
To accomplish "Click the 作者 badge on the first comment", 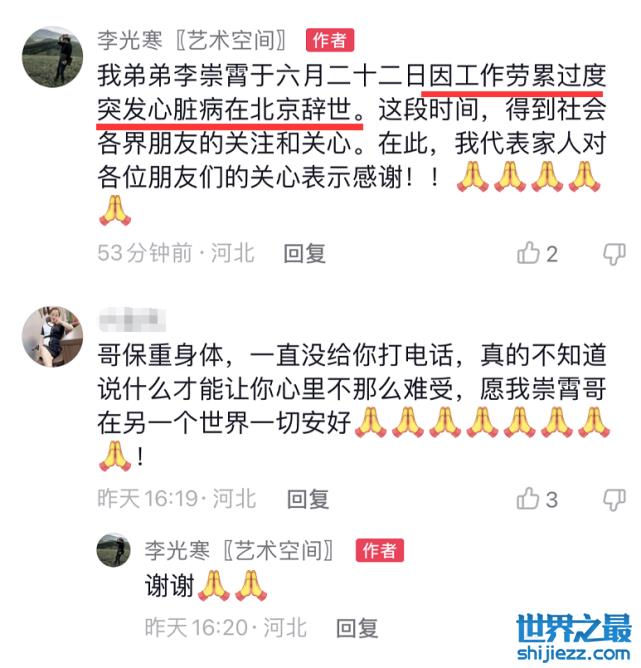I will (330, 41).
